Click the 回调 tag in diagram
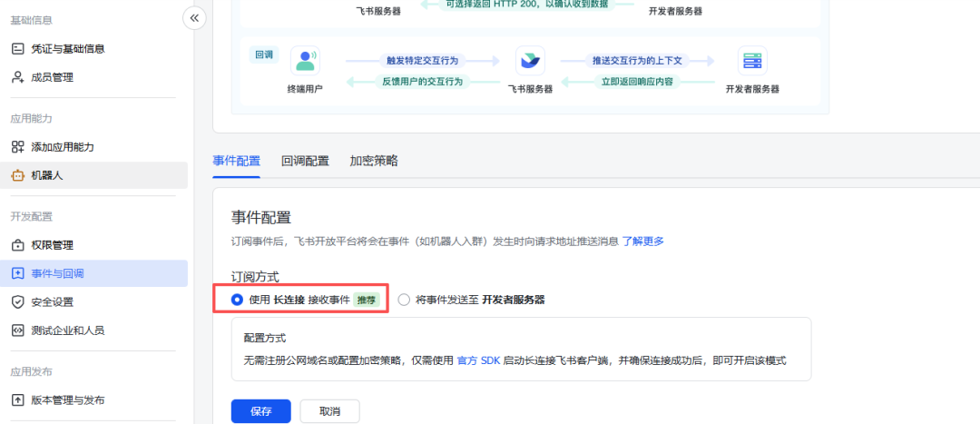 tap(264, 54)
